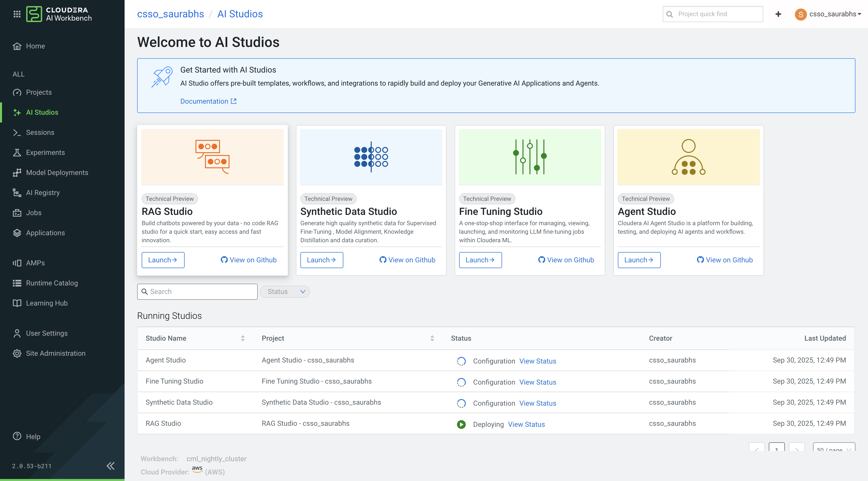Sort table by Studio Name column
The image size is (868, 481).
click(x=243, y=338)
